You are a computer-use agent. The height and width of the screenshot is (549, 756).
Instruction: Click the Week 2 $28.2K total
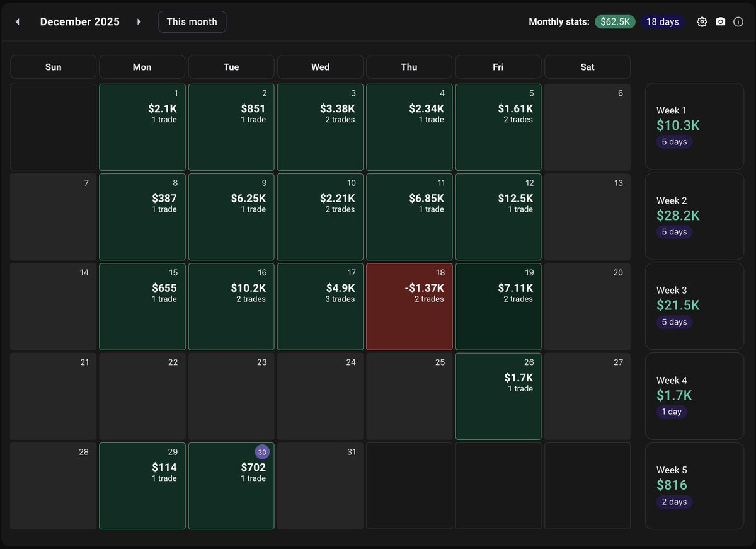coord(678,216)
